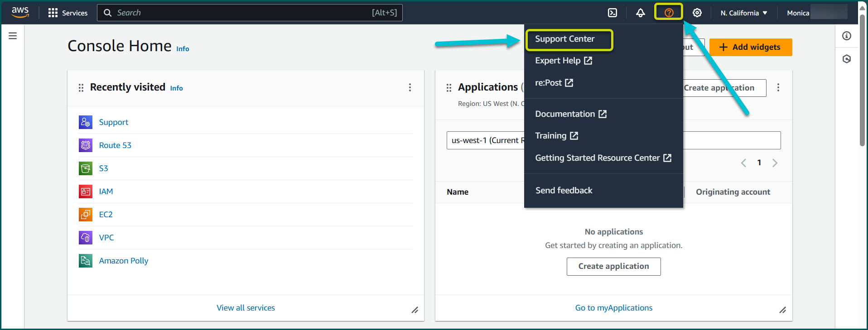Launch the CloudShell terminal icon

(612, 13)
